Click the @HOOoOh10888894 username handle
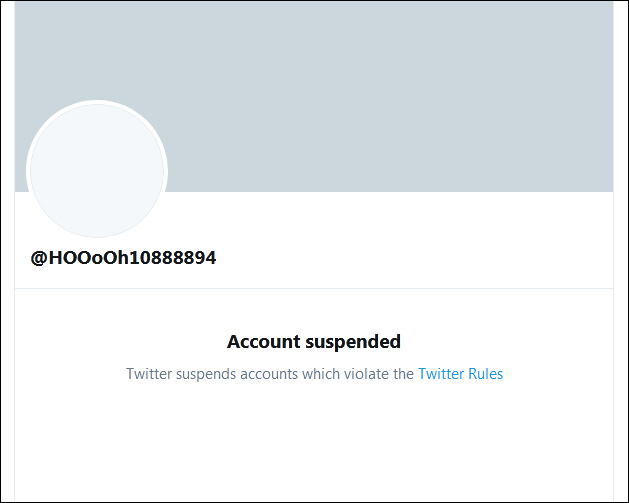 pyautogui.click(x=123, y=258)
